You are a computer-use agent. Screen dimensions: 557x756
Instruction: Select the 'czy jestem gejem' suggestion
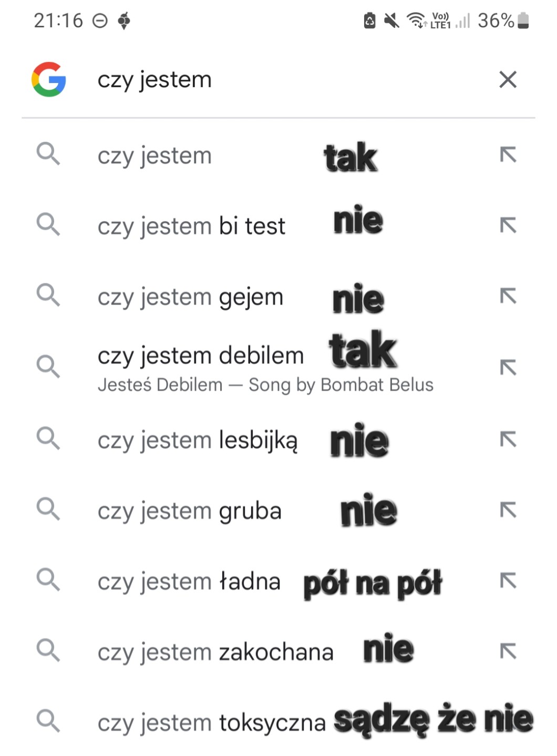point(190,297)
